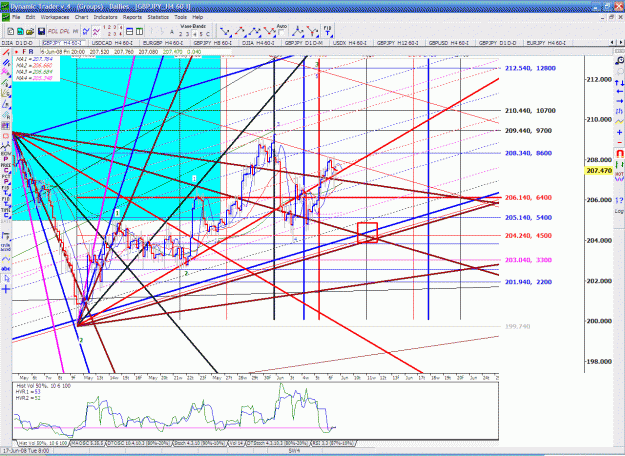Image resolution: width=625 pixels, height=456 pixels.
Task: Select Wave Bands number 2
Action: 181,34
